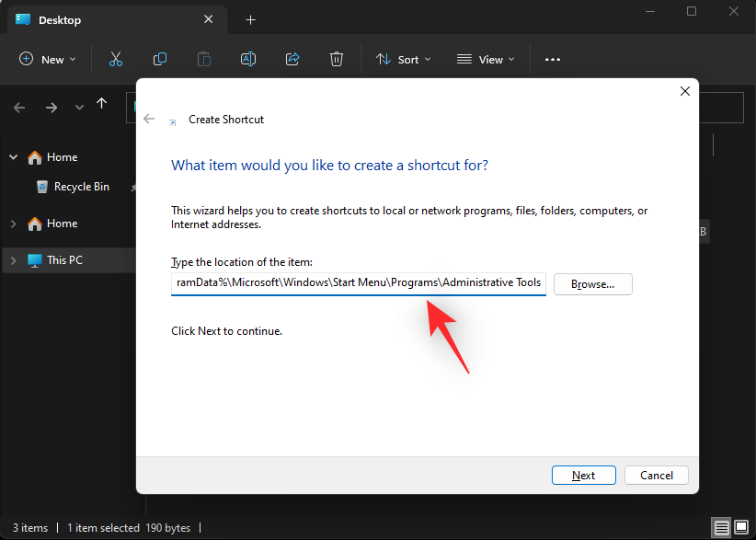Delete the selection with the trash icon
Screen dimensions: 756x540
point(337,59)
